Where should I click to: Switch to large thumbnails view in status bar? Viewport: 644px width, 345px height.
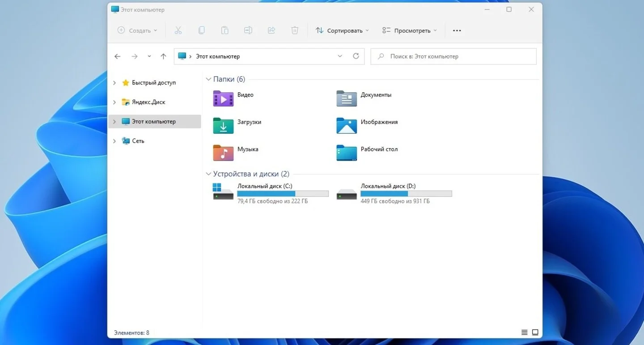click(535, 332)
